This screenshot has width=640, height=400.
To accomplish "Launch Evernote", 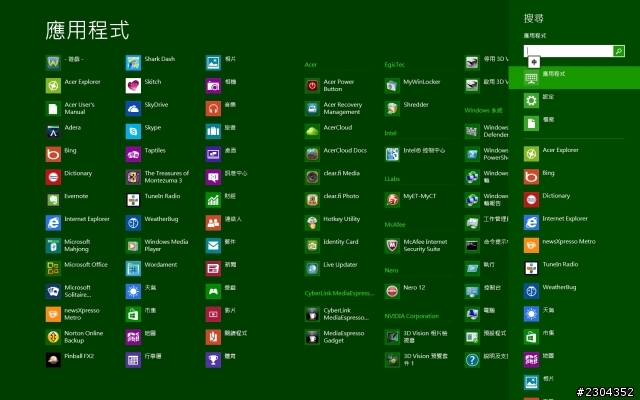I will [67, 200].
